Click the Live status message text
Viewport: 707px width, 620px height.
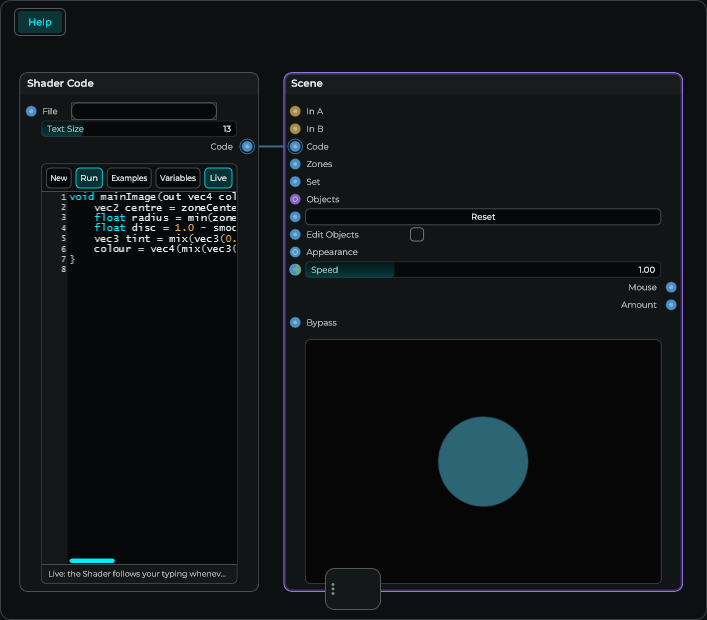click(137, 574)
